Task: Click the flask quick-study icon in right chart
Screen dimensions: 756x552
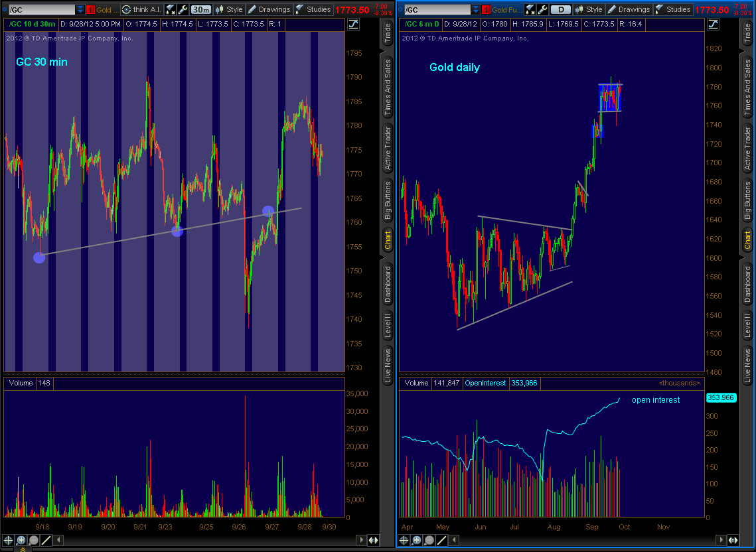Action: [530, 10]
